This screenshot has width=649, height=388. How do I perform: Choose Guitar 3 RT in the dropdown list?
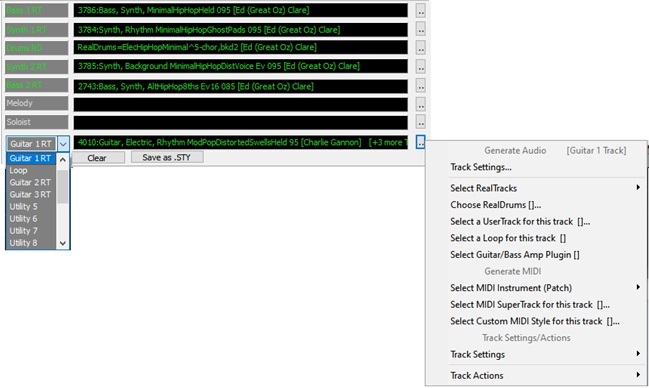(31, 194)
